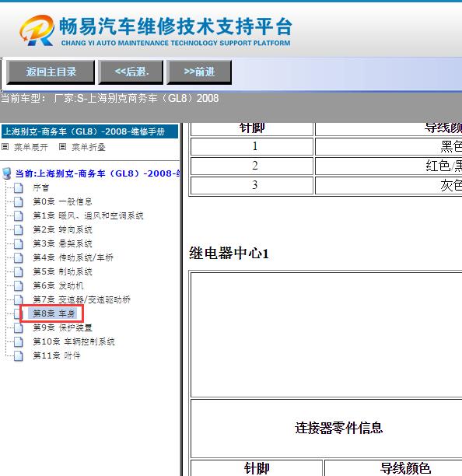Click the page icon beside 第11章
This screenshot has width=462, height=476.
click(x=19, y=355)
